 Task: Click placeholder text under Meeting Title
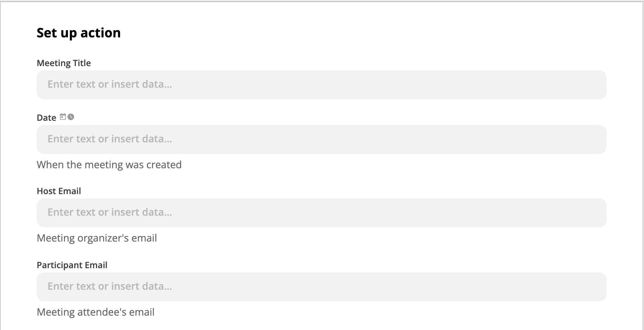110,84
